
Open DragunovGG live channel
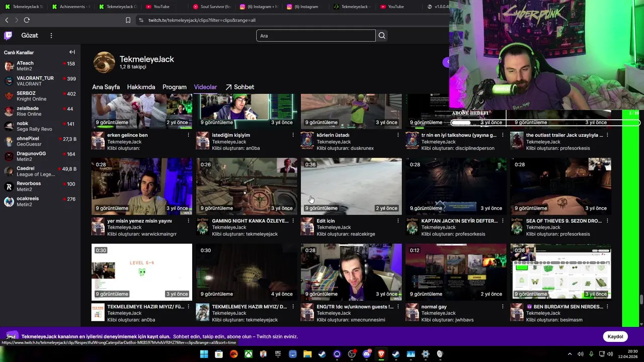[40, 156]
